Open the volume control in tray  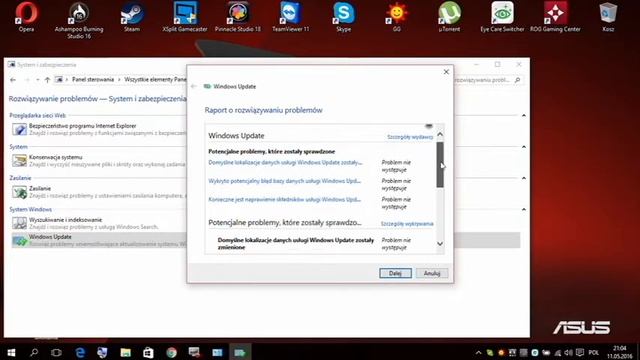point(569,353)
